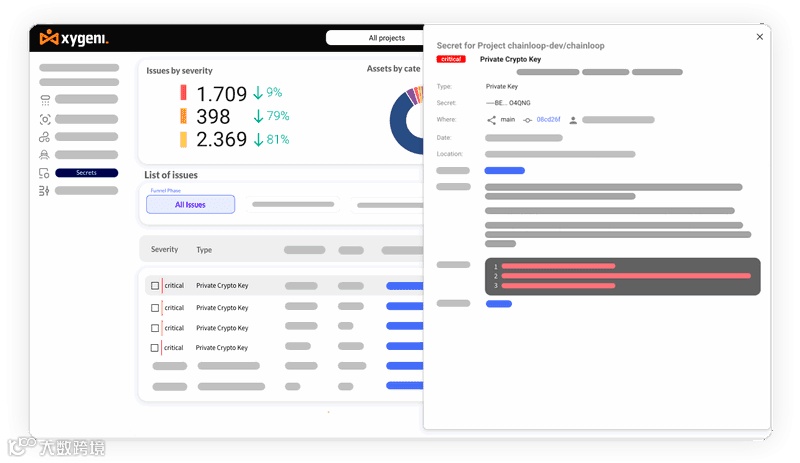Click the code snippet block
This screenshot has height=463, width=800.
[622, 276]
